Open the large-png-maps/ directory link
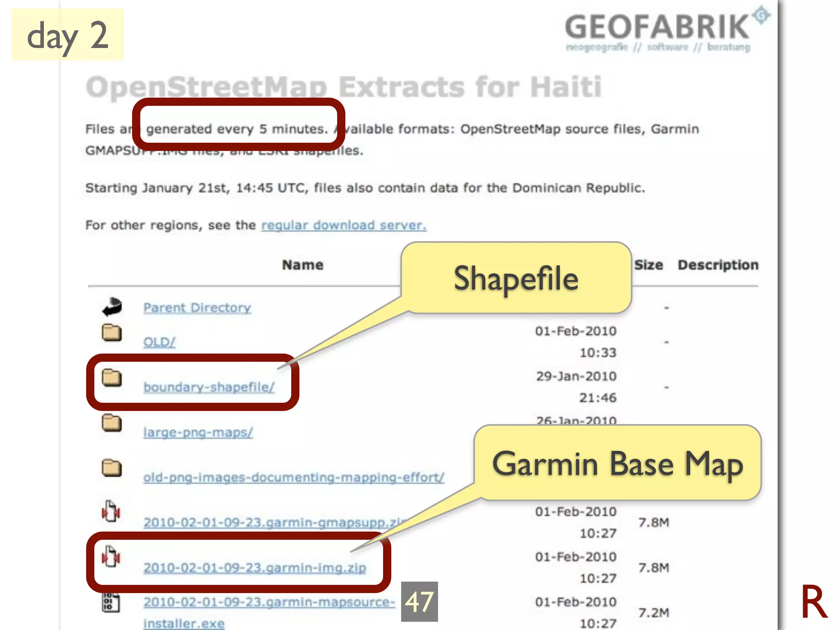 (x=198, y=432)
